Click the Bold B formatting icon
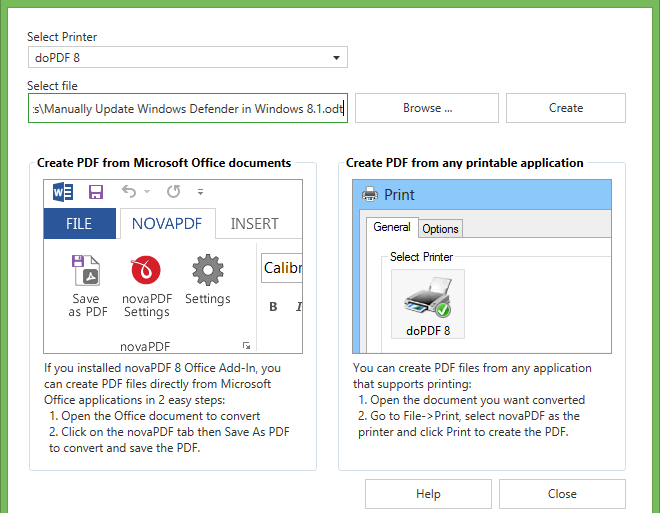660x513 pixels. coord(273,307)
